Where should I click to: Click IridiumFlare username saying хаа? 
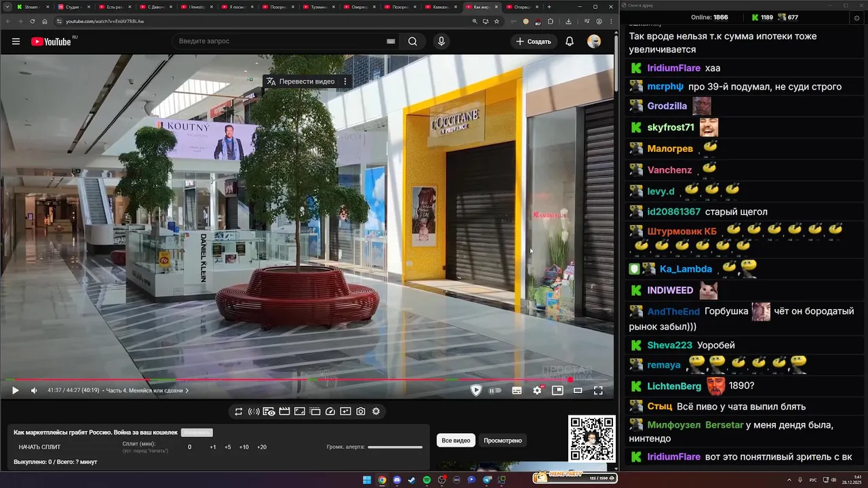[x=674, y=68]
